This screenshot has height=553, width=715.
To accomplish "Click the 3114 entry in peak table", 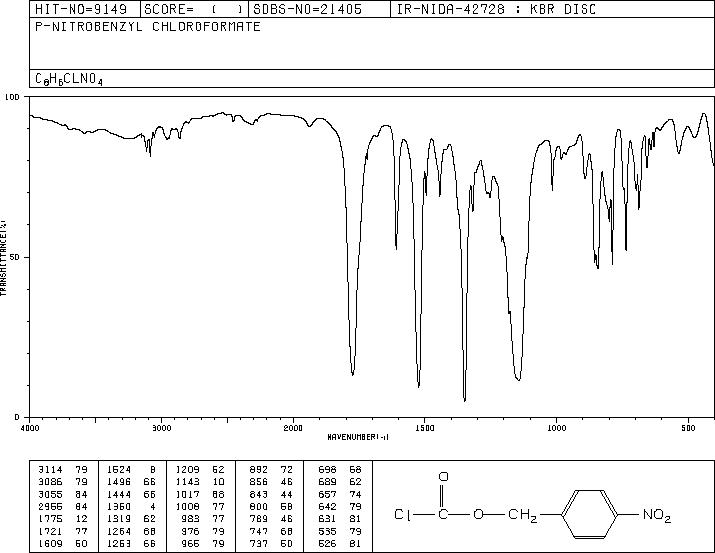I will (x=50, y=470).
